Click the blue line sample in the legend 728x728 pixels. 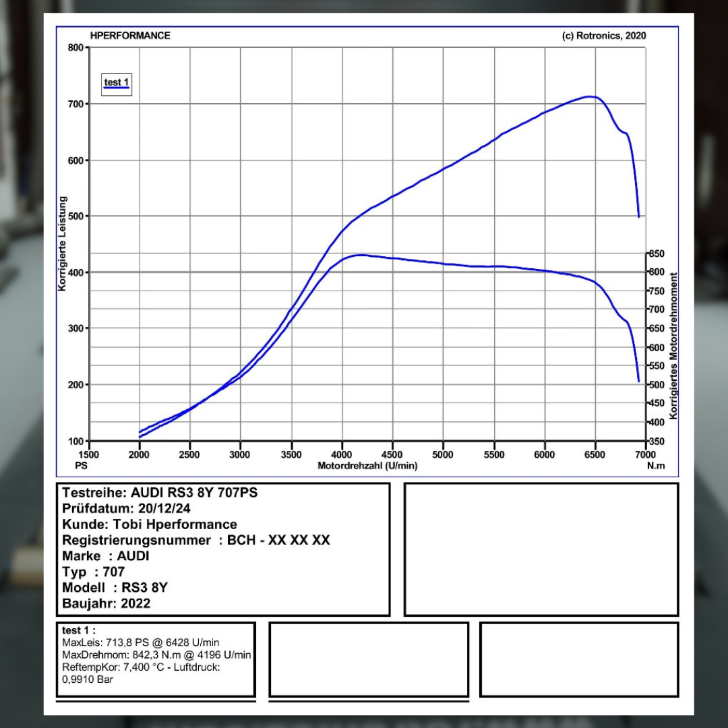[x=116, y=88]
